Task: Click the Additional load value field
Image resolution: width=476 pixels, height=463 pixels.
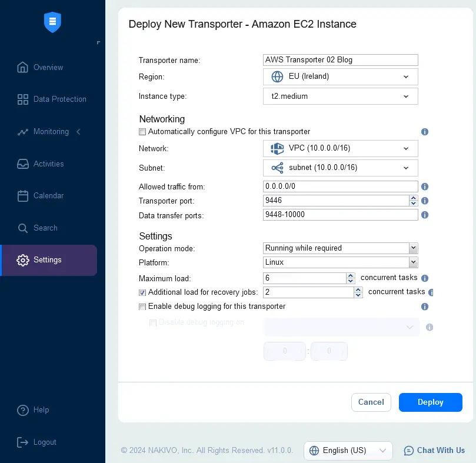Action: pos(308,292)
